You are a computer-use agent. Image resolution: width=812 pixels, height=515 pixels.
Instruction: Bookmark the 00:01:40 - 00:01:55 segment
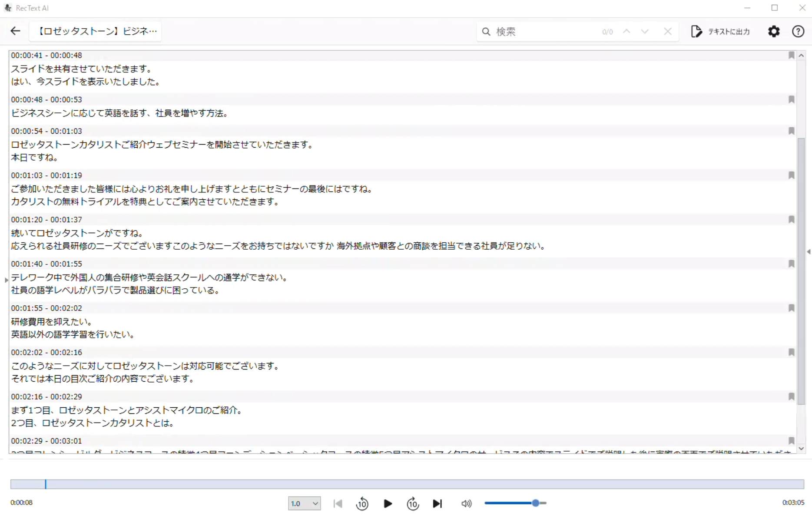pos(791,264)
